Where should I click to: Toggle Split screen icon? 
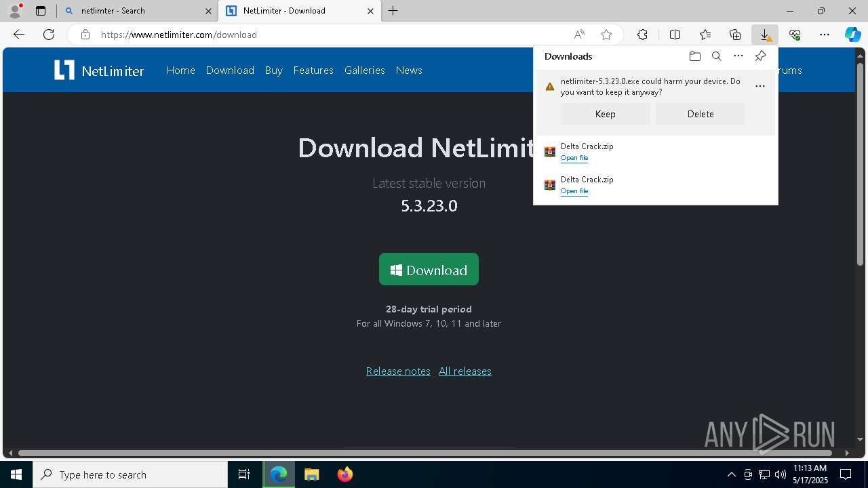[x=675, y=35]
